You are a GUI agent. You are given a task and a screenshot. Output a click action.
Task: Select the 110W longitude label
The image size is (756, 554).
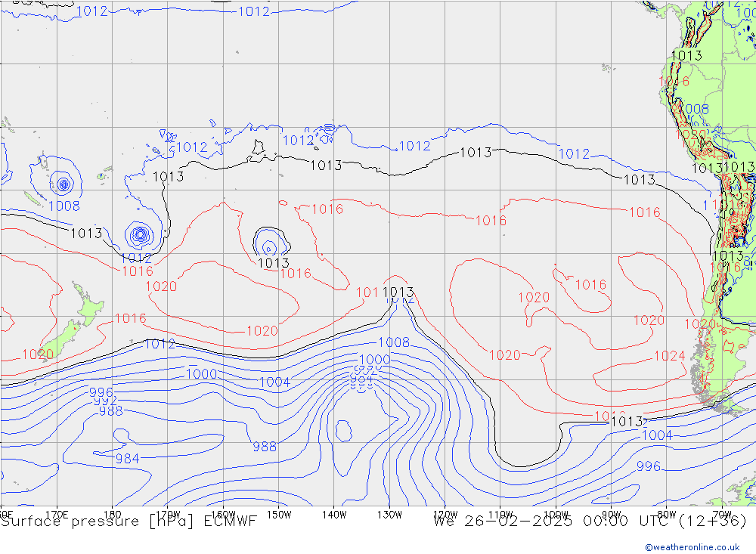[500, 515]
